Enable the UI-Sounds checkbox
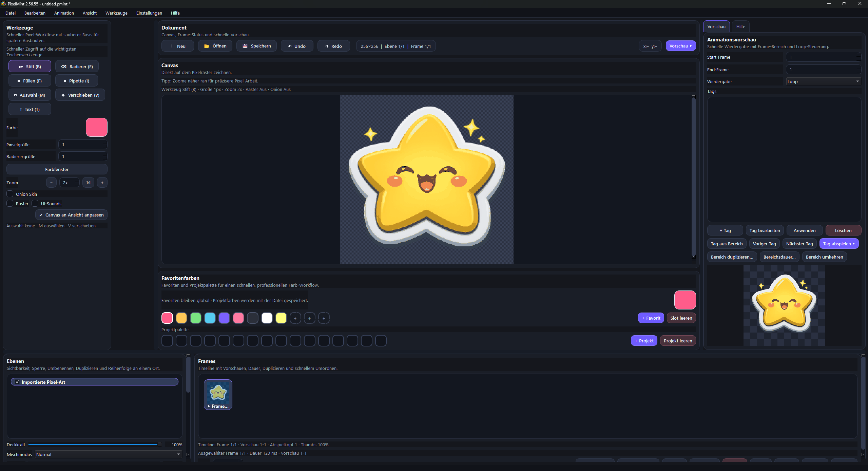Image resolution: width=868 pixels, height=471 pixels. 35,204
